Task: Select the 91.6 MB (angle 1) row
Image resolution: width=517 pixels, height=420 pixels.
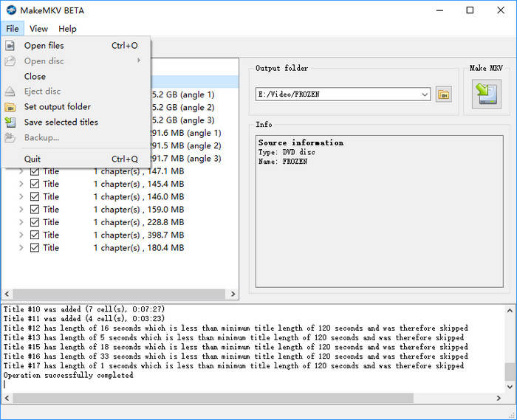Action: (x=194, y=133)
